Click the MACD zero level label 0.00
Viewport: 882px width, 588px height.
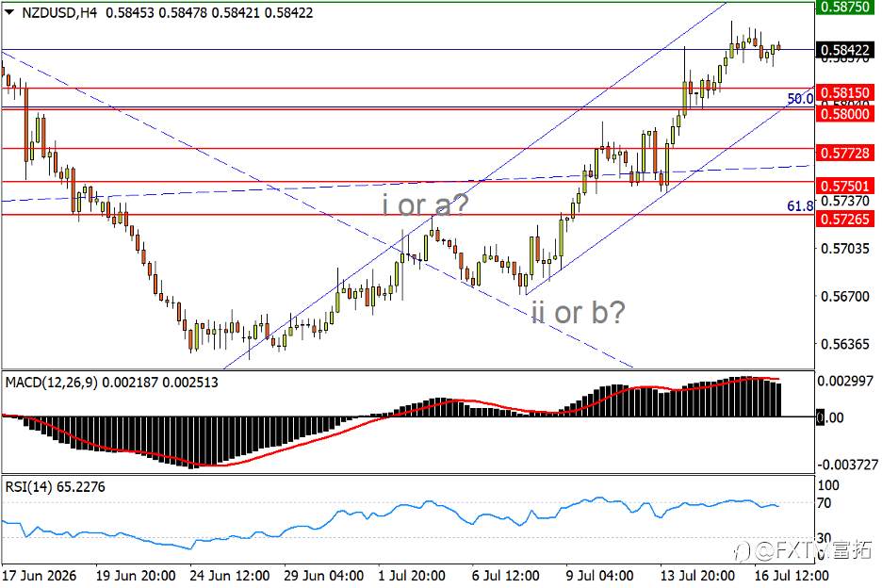pos(831,417)
